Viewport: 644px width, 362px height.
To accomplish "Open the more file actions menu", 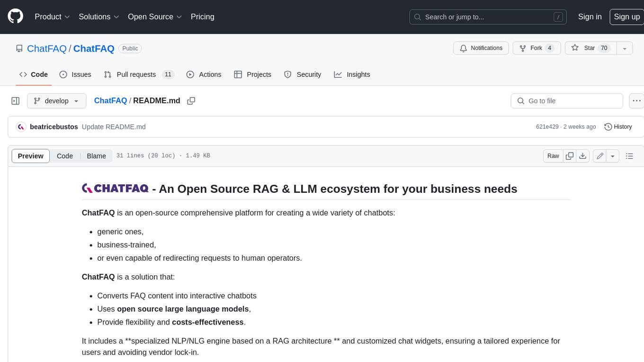I will coord(636,101).
